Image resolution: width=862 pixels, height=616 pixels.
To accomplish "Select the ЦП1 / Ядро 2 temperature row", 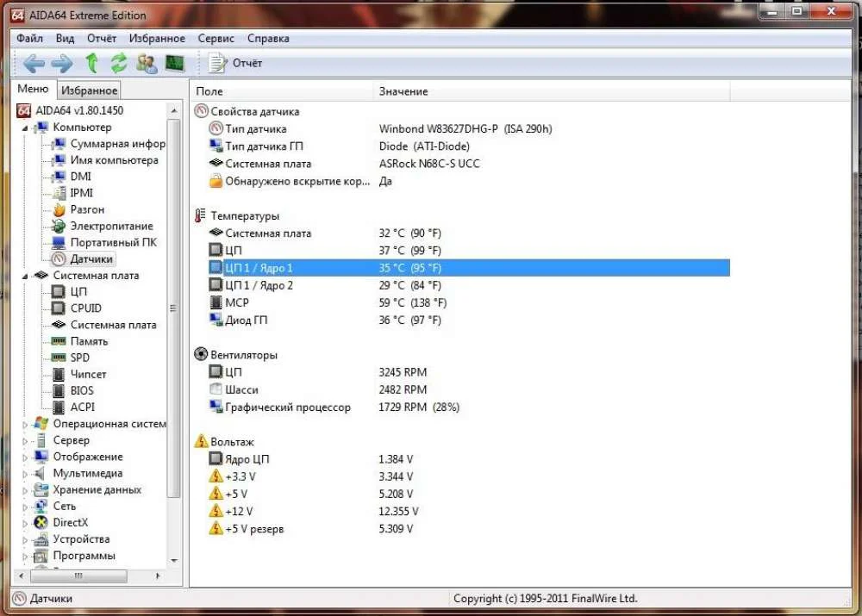I will click(469, 285).
